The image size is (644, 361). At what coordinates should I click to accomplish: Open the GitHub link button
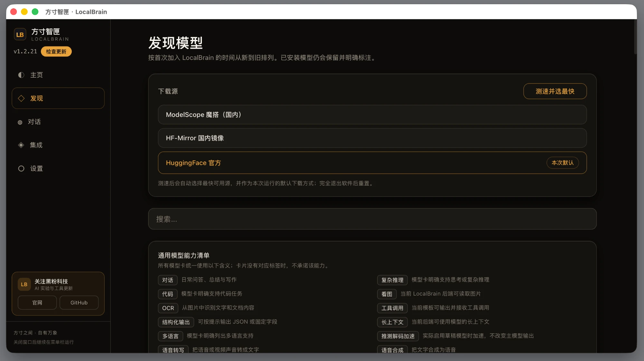pos(79,303)
